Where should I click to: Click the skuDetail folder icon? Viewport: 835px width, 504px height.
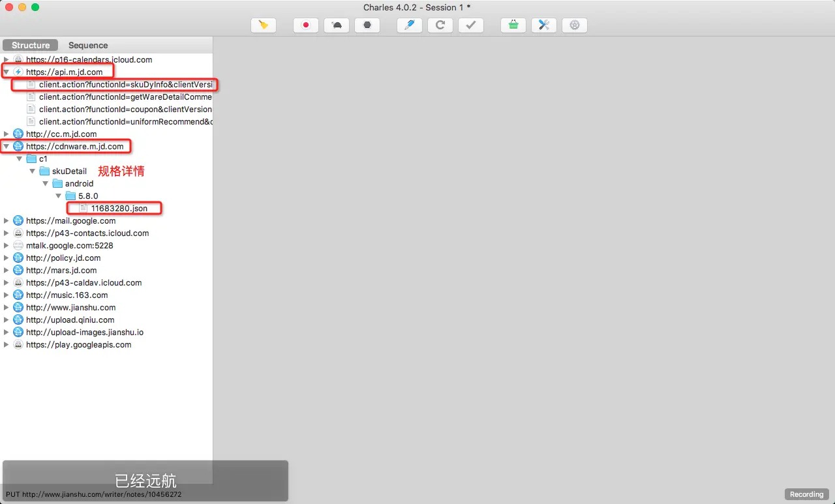44,171
